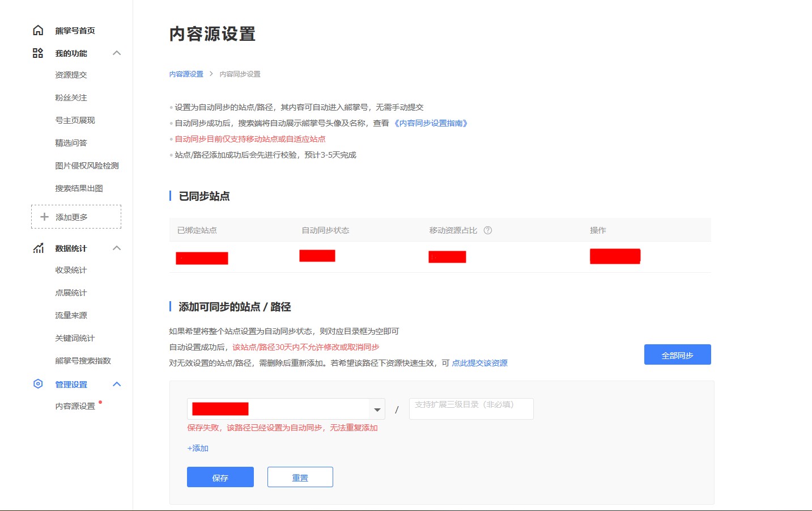Screen dimensions: 812x511
Task: Open 号主页展现 menu item
Action: coord(75,120)
